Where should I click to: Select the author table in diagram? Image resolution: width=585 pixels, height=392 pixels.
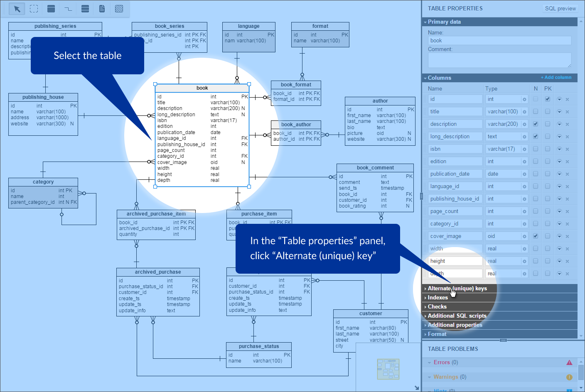pos(380,121)
